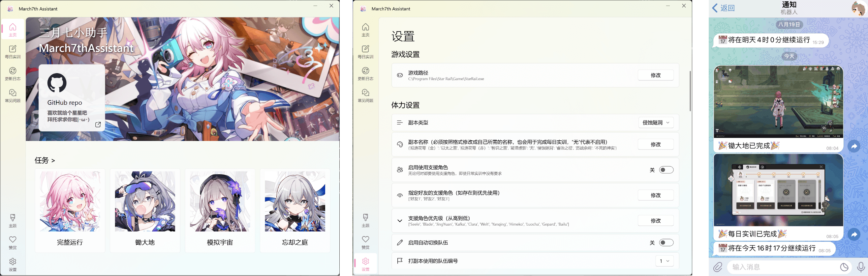Open the 每日实训 screenshot image in chat

pyautogui.click(x=778, y=190)
